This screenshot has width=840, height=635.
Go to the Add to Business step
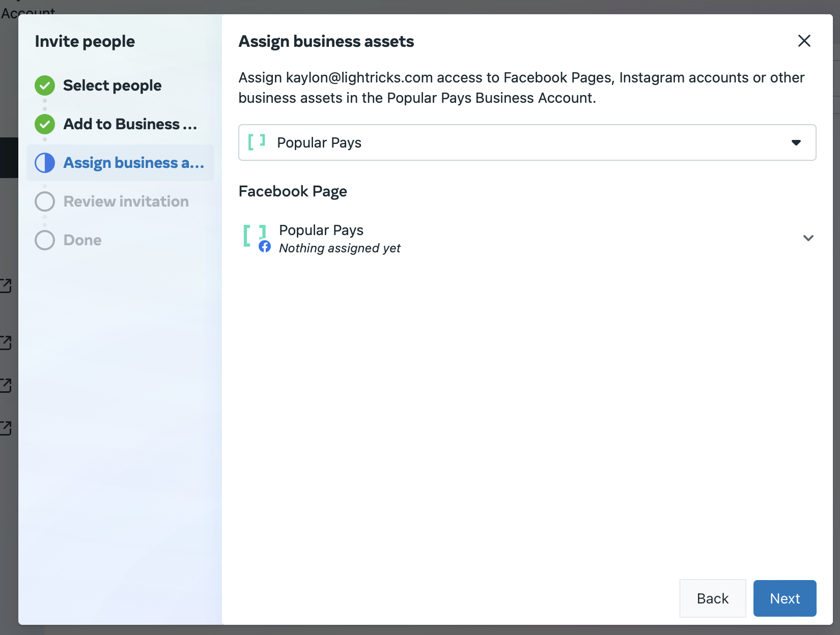[x=130, y=124]
